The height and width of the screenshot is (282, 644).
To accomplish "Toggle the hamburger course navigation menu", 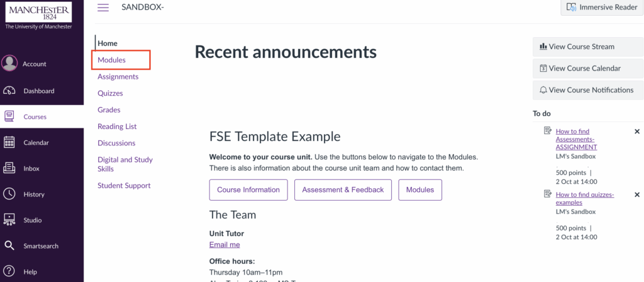I will pyautogui.click(x=103, y=8).
